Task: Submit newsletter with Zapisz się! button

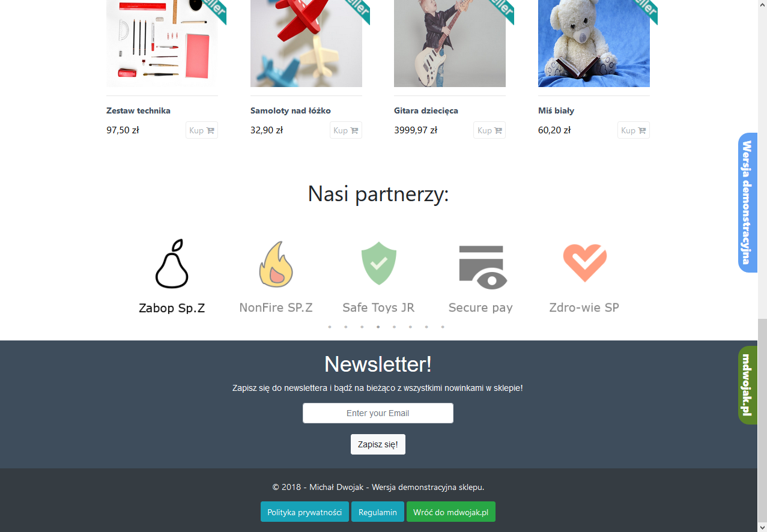Action: coord(378,444)
